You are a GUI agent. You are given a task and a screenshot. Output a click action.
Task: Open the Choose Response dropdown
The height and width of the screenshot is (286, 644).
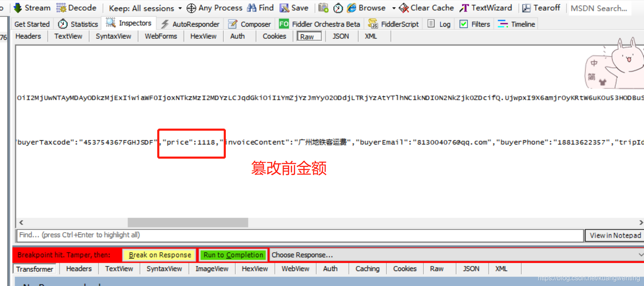[x=457, y=255]
